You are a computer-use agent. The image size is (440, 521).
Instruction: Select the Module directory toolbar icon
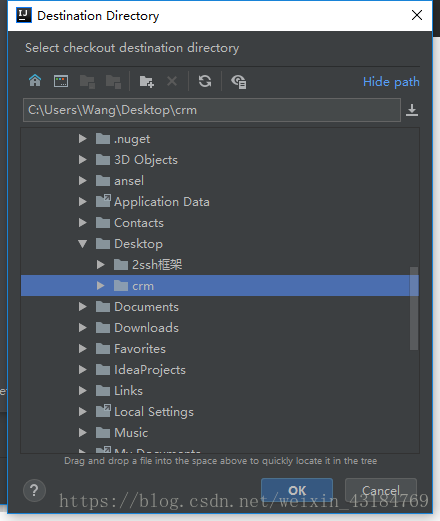pyautogui.click(x=113, y=81)
